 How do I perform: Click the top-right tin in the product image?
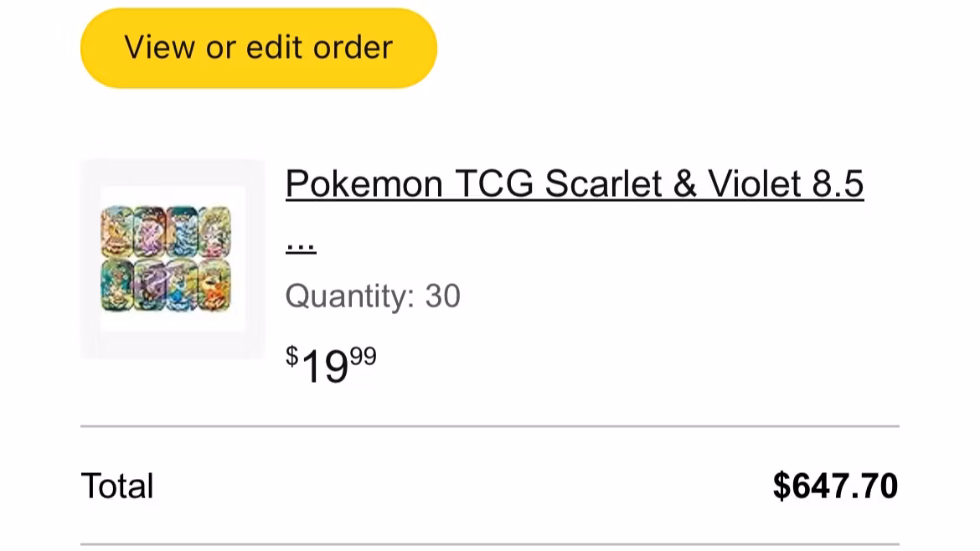(x=217, y=228)
